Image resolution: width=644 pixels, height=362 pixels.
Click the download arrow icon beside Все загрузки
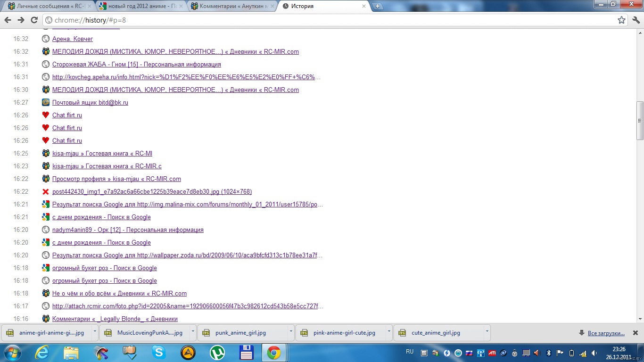click(x=582, y=333)
